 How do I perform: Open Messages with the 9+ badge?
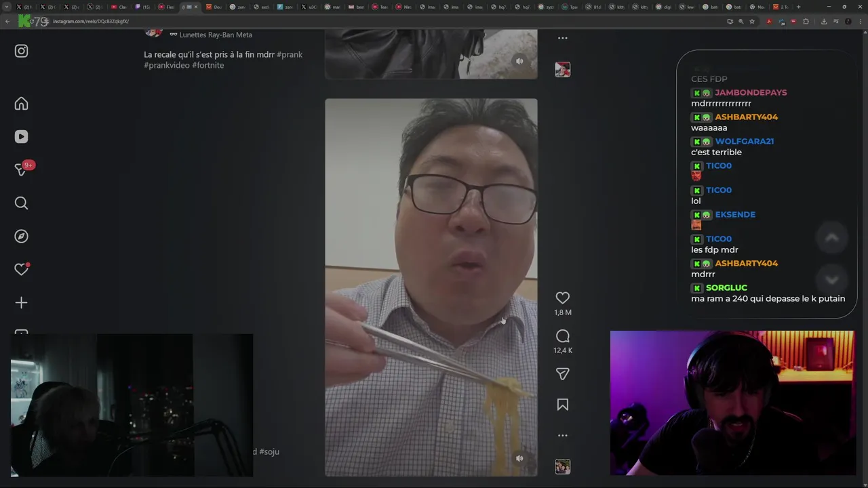point(22,169)
